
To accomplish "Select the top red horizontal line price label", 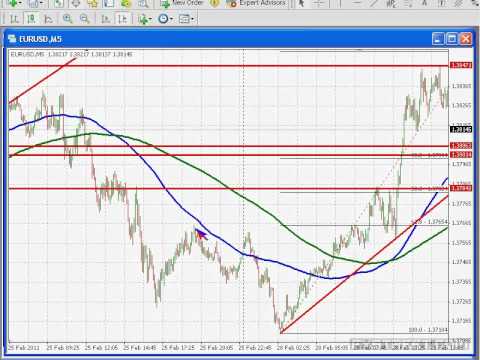I will tap(461, 65).
